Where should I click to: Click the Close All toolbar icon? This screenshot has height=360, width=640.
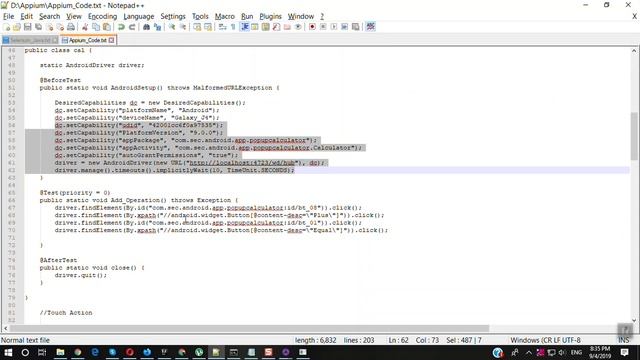60,27
